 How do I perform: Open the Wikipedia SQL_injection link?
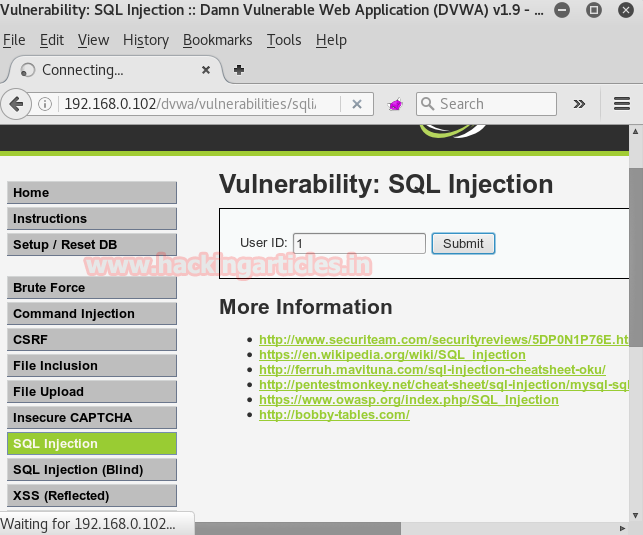[392, 355]
